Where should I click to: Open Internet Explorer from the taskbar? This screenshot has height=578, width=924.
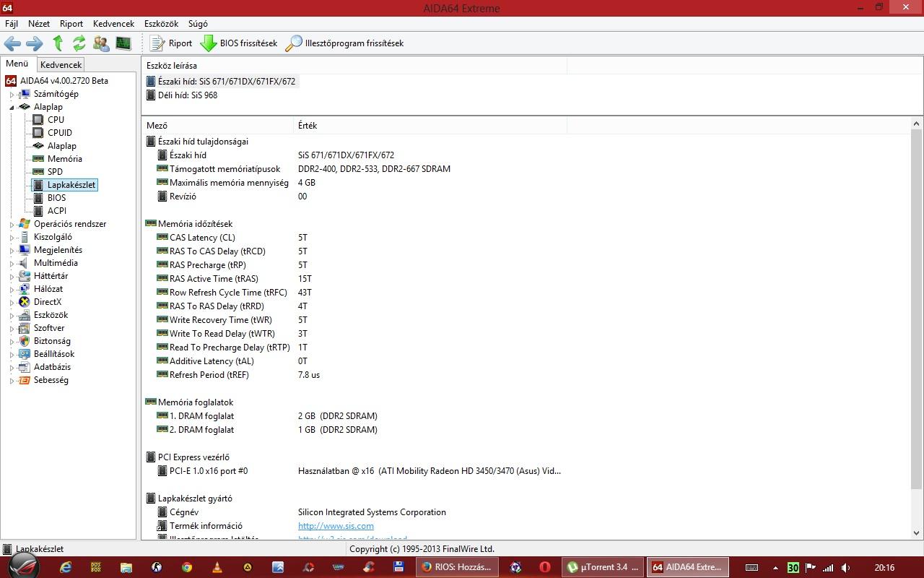66,567
